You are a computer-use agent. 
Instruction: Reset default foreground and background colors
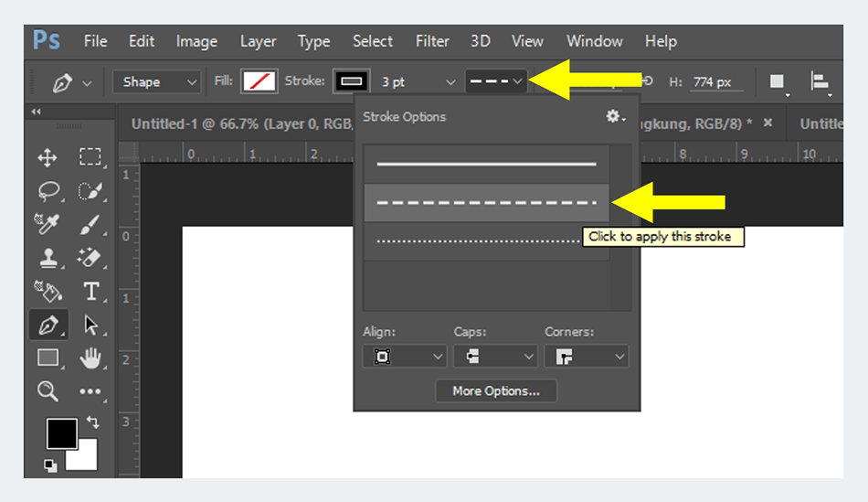[49, 465]
